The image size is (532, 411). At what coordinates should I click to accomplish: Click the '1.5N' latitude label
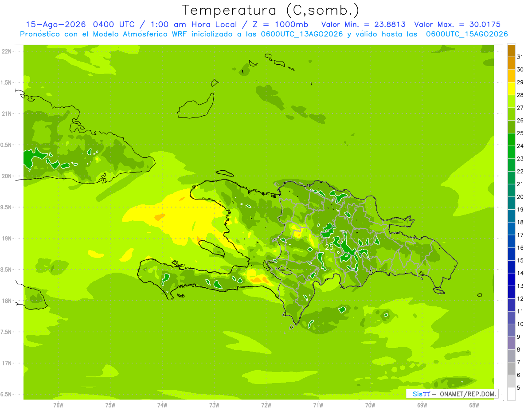[7, 82]
